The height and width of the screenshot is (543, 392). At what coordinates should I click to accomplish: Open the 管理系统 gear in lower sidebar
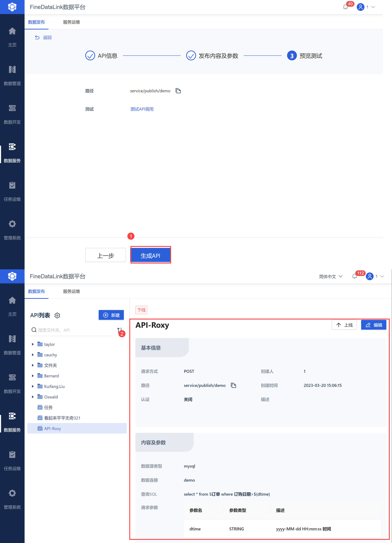pyautogui.click(x=12, y=493)
